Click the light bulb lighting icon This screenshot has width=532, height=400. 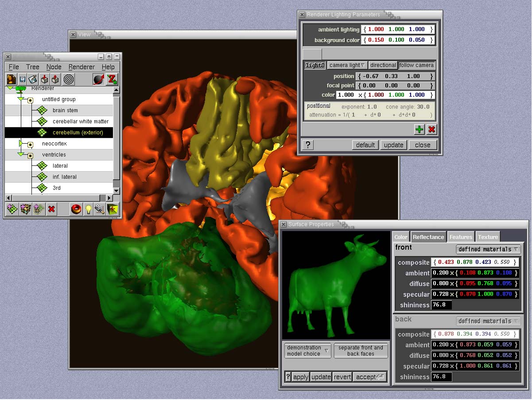89,209
